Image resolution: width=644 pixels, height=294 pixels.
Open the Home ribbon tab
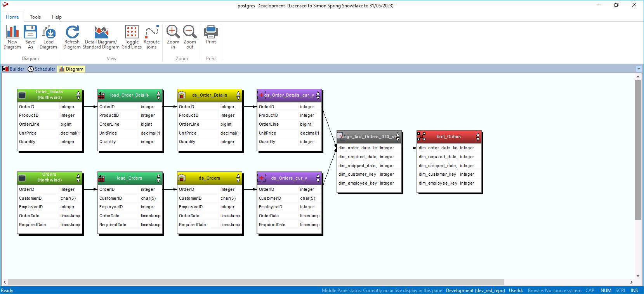(12, 17)
